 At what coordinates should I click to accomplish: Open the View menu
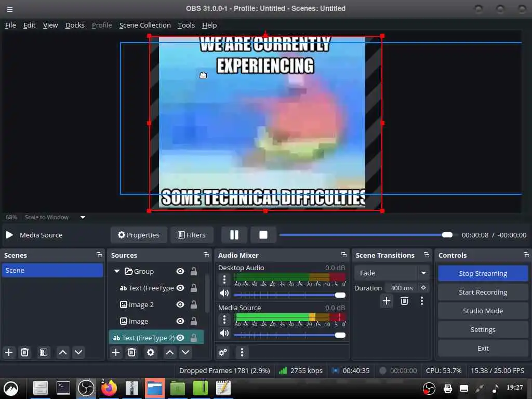tap(50, 25)
